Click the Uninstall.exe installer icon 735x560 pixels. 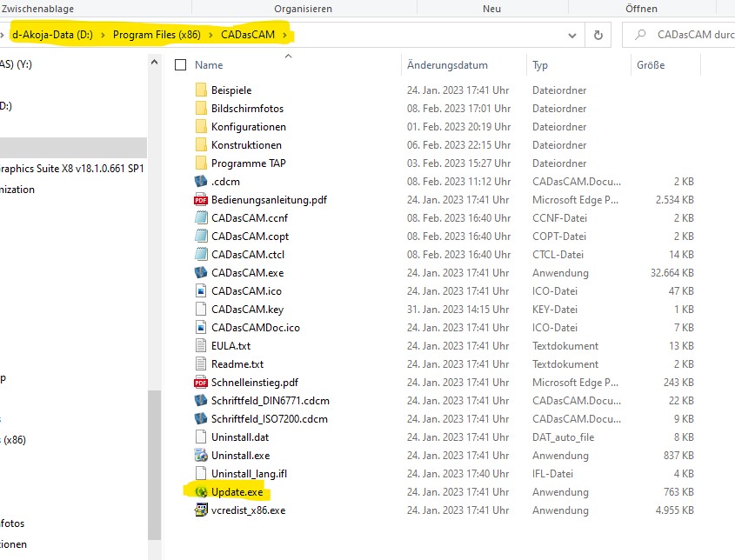(201, 456)
